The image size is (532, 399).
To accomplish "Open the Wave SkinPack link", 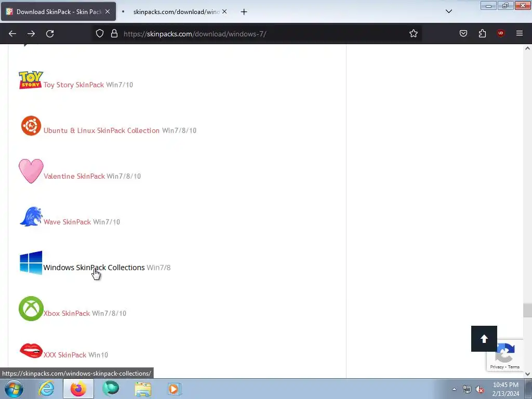I will pyautogui.click(x=67, y=222).
